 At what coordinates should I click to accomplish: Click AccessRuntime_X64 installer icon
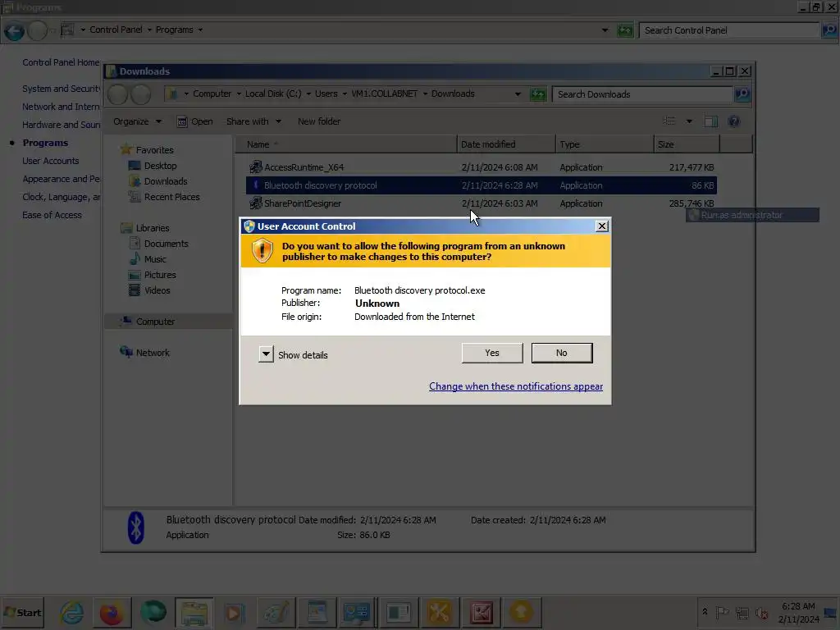pos(256,167)
